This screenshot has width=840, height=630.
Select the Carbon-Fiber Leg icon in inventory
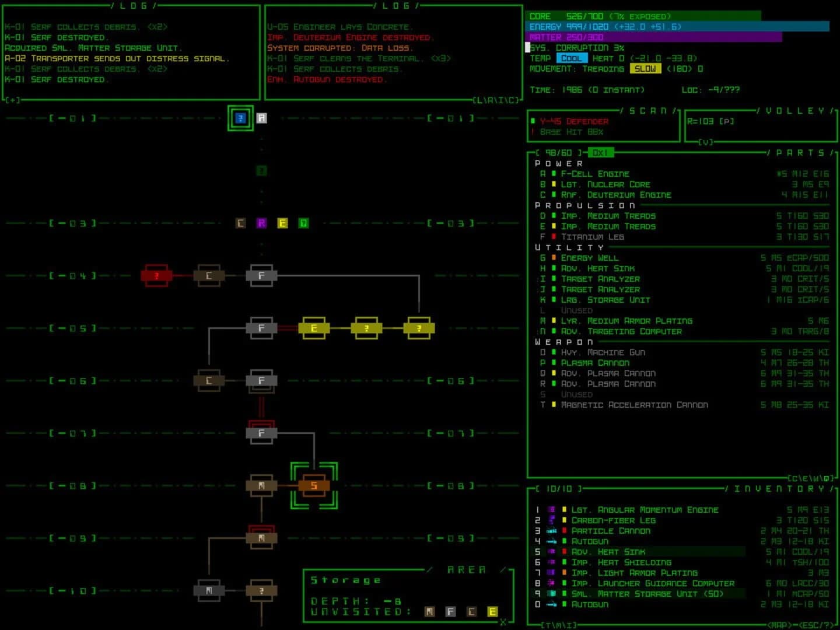(x=553, y=520)
